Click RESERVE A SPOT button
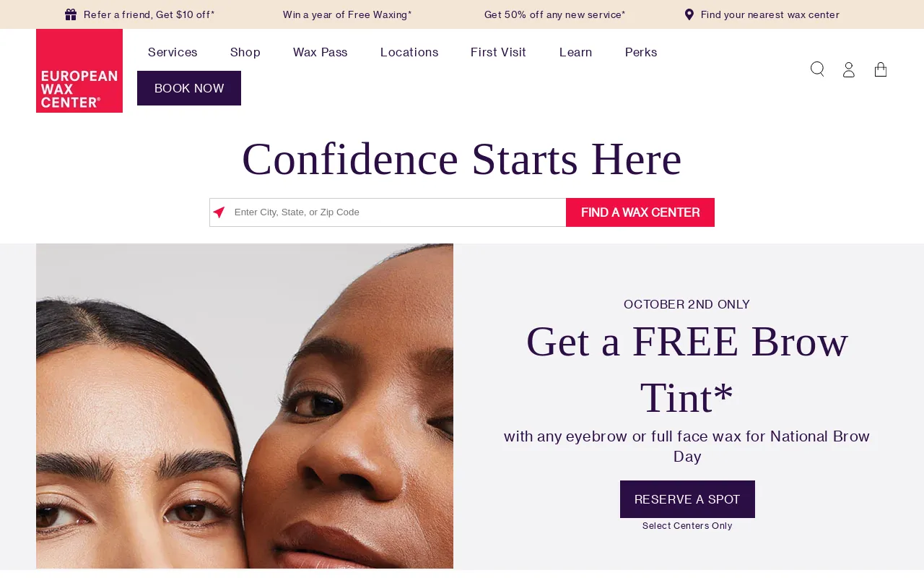The width and height of the screenshot is (924, 578). pyautogui.click(x=687, y=499)
